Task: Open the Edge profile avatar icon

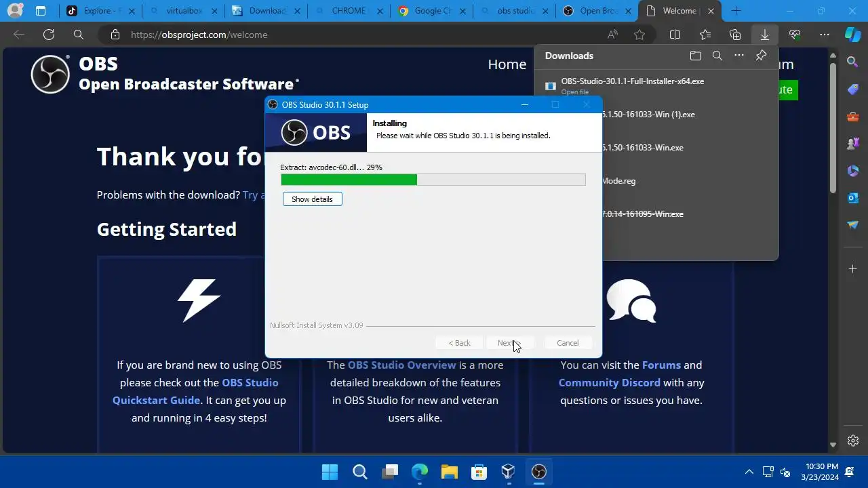Action: [x=15, y=11]
